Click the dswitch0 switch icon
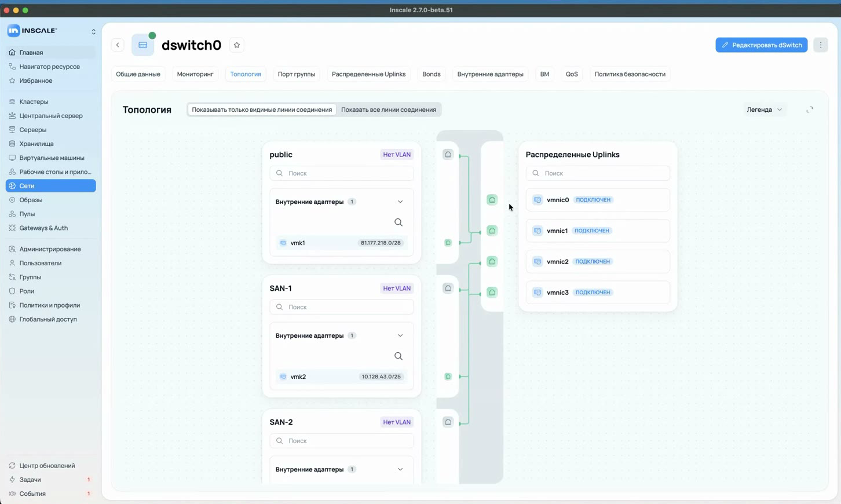Screen dimensions: 841x504 (x=142, y=45)
